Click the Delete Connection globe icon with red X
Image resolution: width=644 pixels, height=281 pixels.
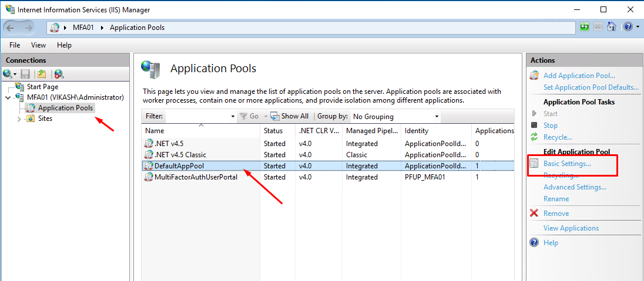(59, 74)
